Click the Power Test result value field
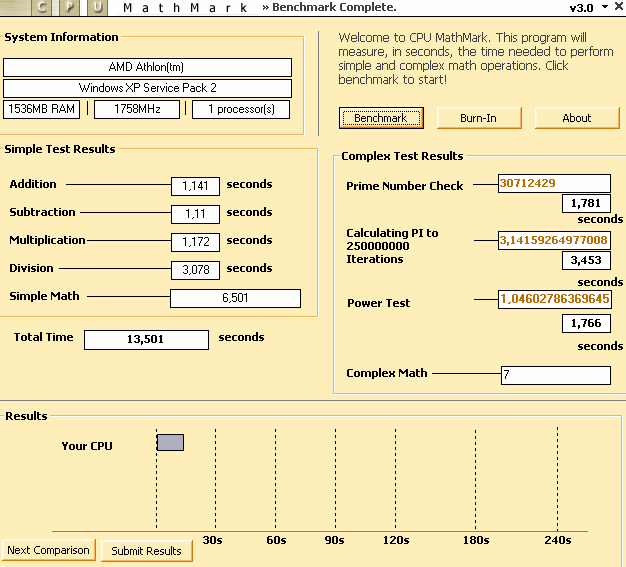This screenshot has width=626, height=567. tap(554, 299)
